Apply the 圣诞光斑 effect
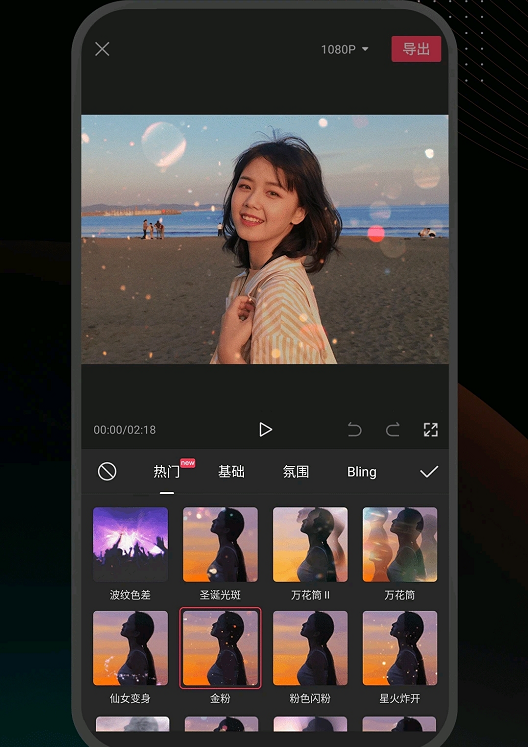The image size is (528, 747). point(220,545)
